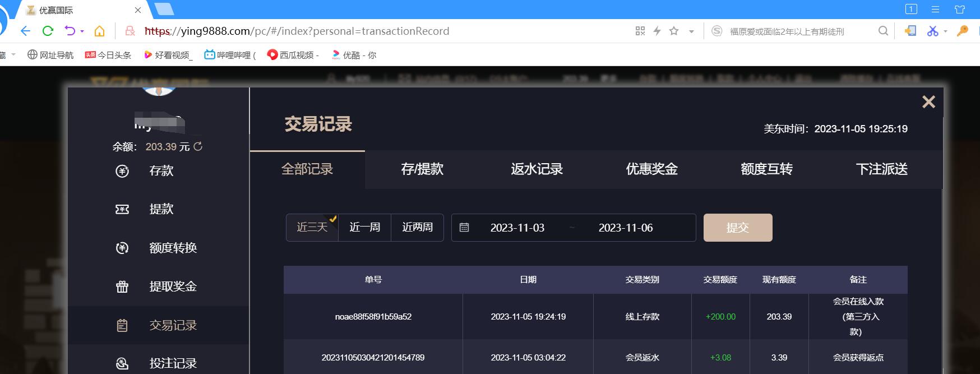Select 近一周 date range option
This screenshot has width=980, height=374.
(x=364, y=227)
